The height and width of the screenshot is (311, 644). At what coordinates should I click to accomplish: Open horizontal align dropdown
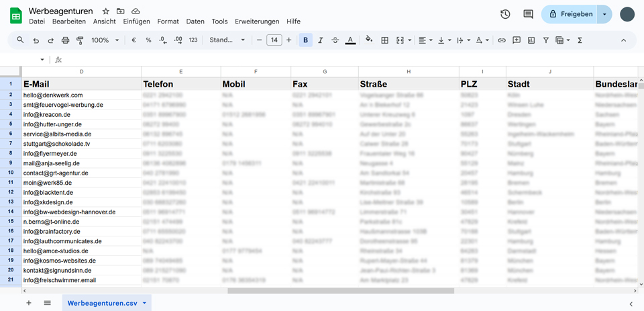[x=425, y=40]
